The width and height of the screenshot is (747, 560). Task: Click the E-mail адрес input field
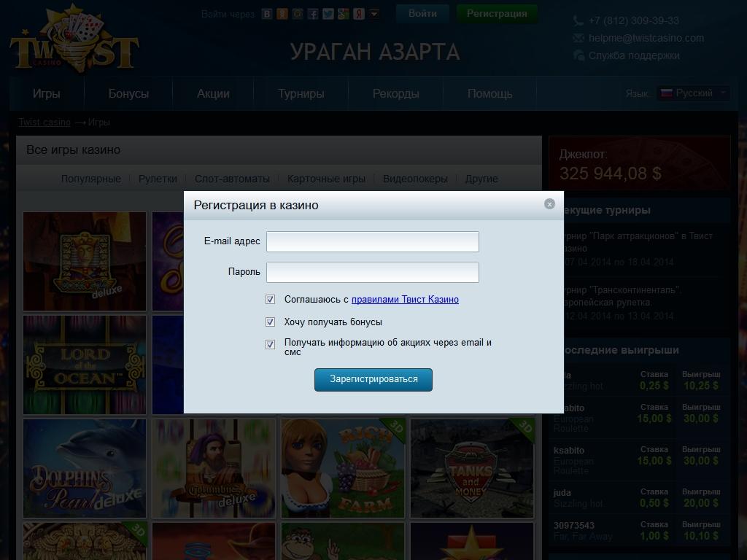(x=372, y=242)
